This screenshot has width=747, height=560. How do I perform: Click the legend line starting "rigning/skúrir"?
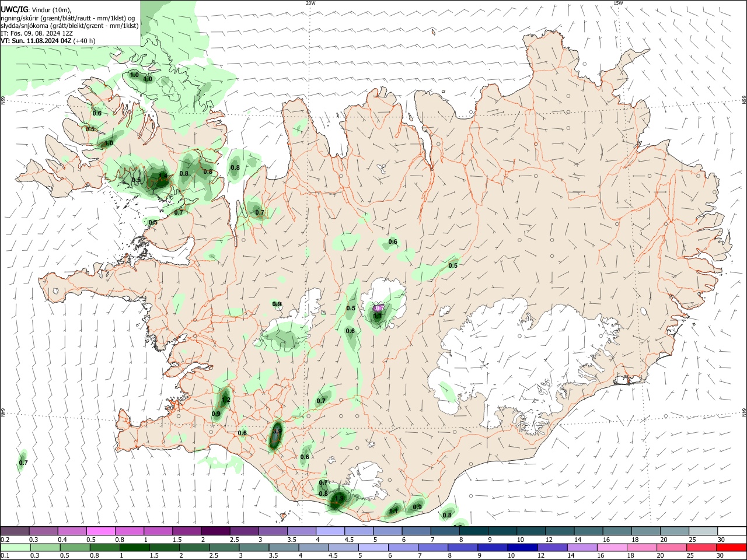point(68,18)
